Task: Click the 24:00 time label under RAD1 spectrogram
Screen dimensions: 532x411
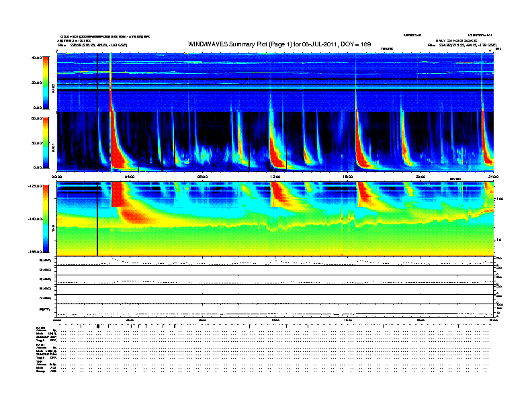Action: coord(493,177)
